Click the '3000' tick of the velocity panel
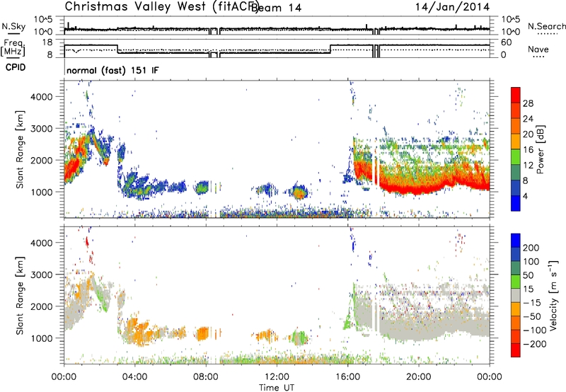This screenshot has height=392, width=566. pos(42,275)
